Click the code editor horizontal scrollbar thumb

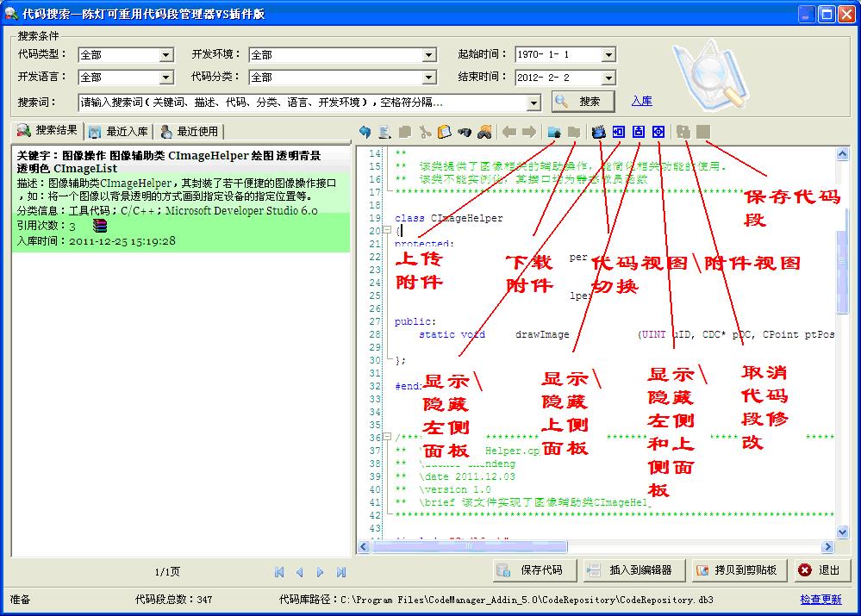tap(469, 547)
